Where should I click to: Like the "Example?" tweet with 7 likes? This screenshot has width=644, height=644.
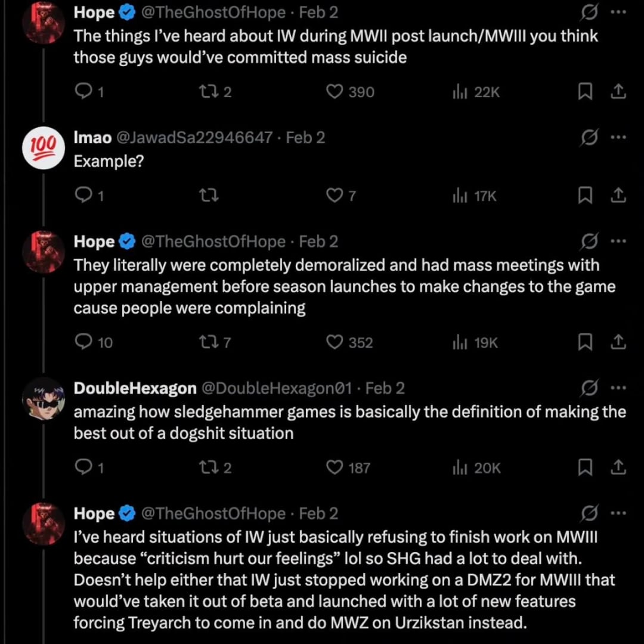tap(335, 196)
